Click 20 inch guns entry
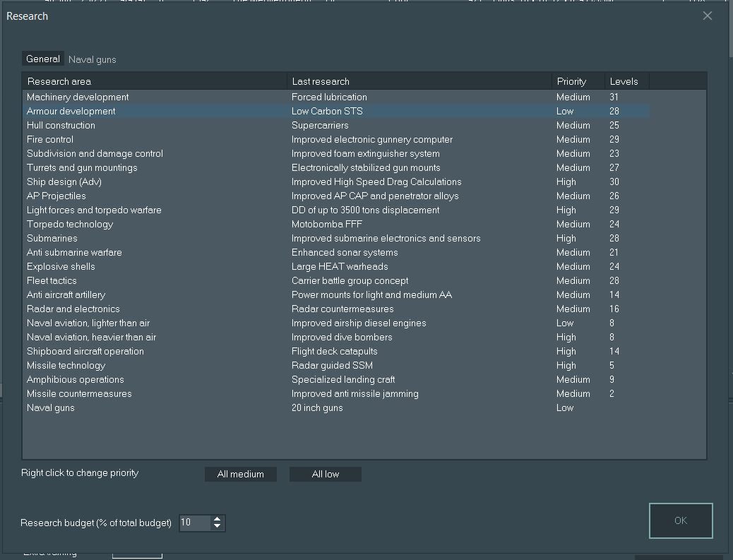The width and height of the screenshot is (733, 560). tap(317, 407)
